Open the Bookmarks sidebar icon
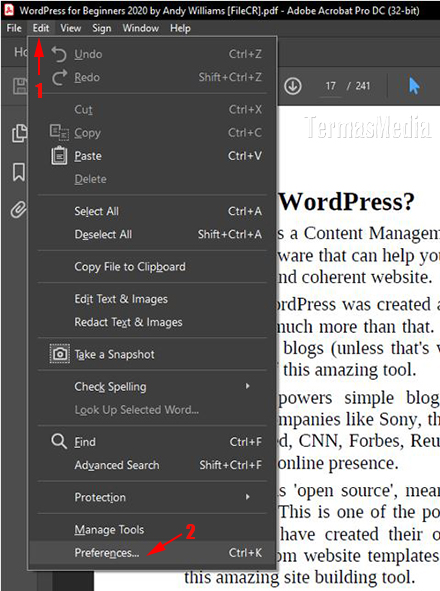The width and height of the screenshot is (440, 591). tap(19, 172)
